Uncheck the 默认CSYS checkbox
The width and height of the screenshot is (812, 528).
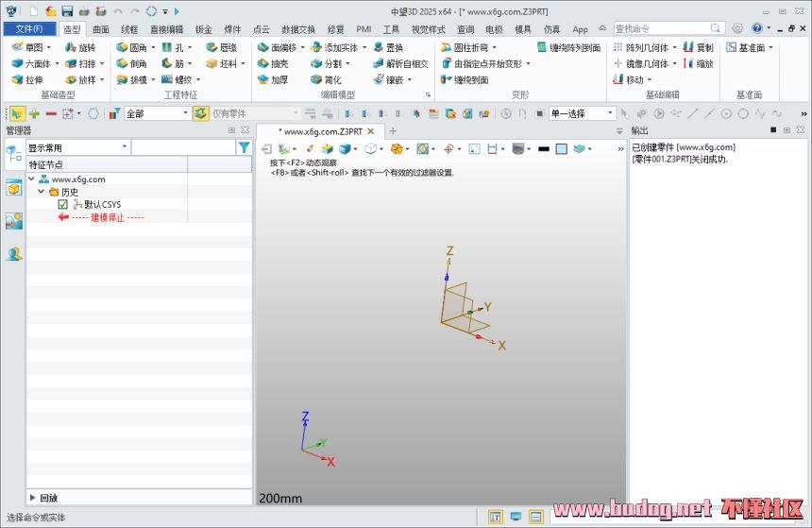point(63,204)
